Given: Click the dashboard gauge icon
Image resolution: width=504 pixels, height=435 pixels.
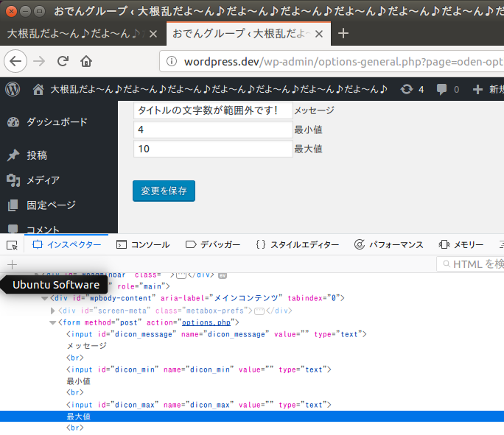Looking at the screenshot, I should pyautogui.click(x=13, y=122).
